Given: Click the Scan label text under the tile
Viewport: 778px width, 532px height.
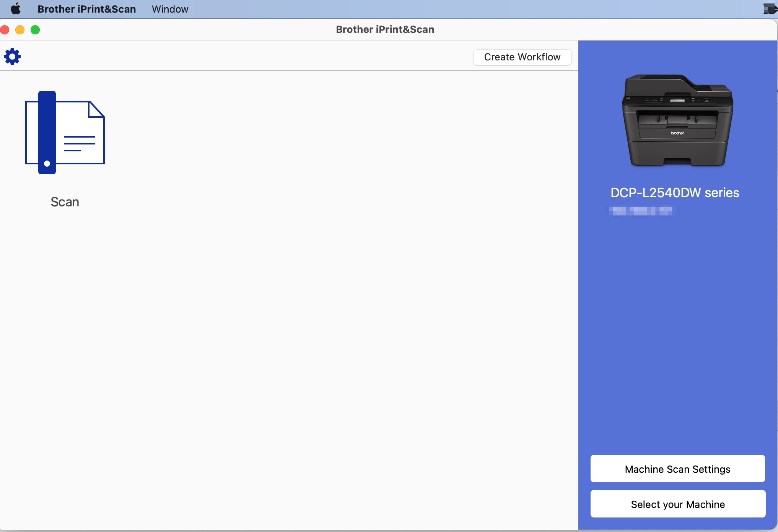Looking at the screenshot, I should pyautogui.click(x=65, y=201).
